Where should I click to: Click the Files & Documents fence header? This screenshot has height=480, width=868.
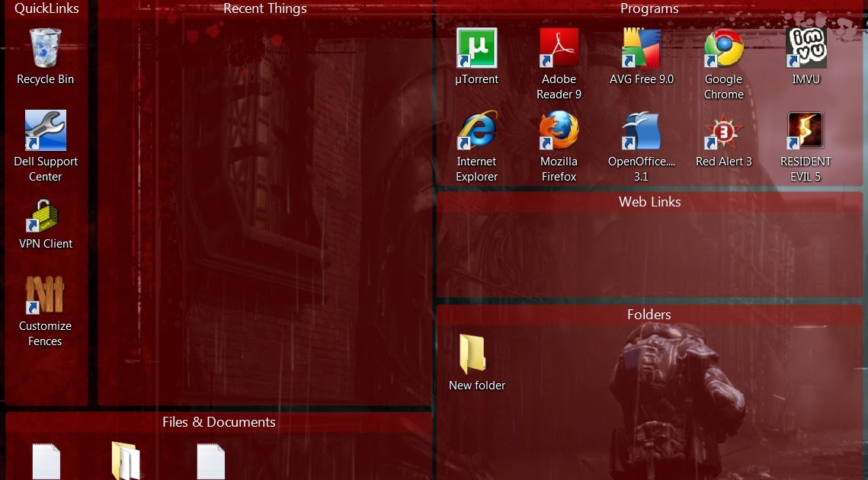219,422
